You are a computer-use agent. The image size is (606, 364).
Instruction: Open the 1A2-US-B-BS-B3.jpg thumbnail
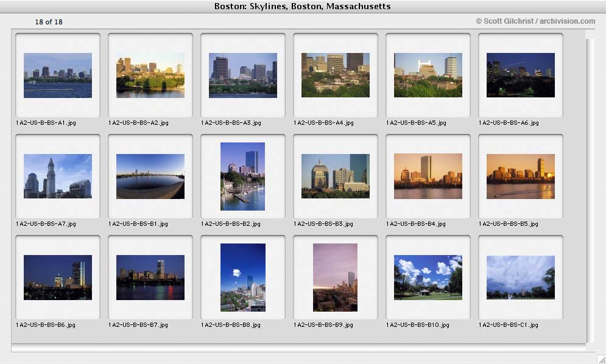click(x=336, y=176)
